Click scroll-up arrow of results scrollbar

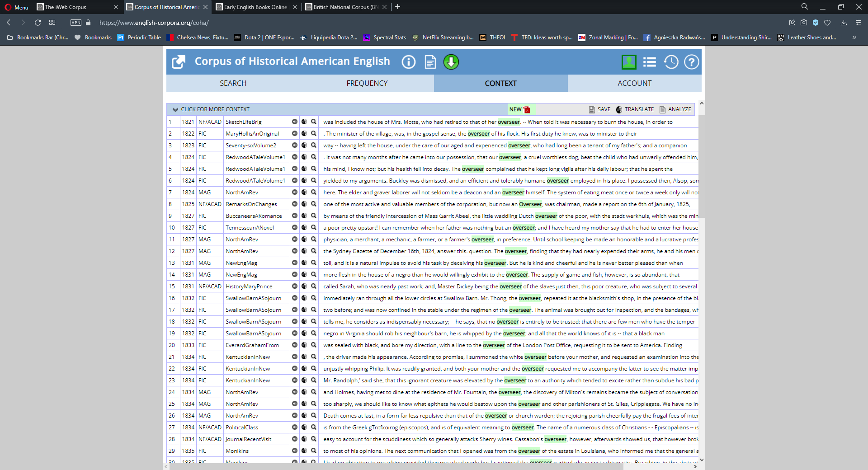coord(702,103)
